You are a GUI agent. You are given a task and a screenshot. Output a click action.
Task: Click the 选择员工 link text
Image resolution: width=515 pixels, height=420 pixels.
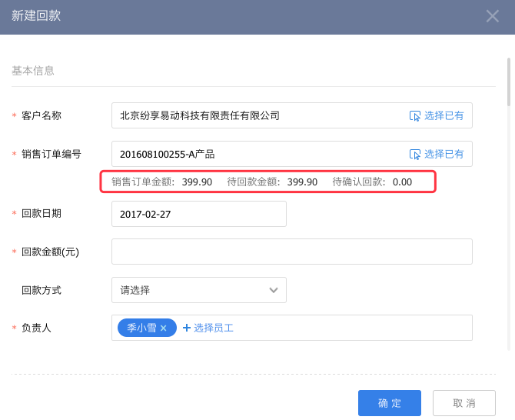pyautogui.click(x=214, y=328)
